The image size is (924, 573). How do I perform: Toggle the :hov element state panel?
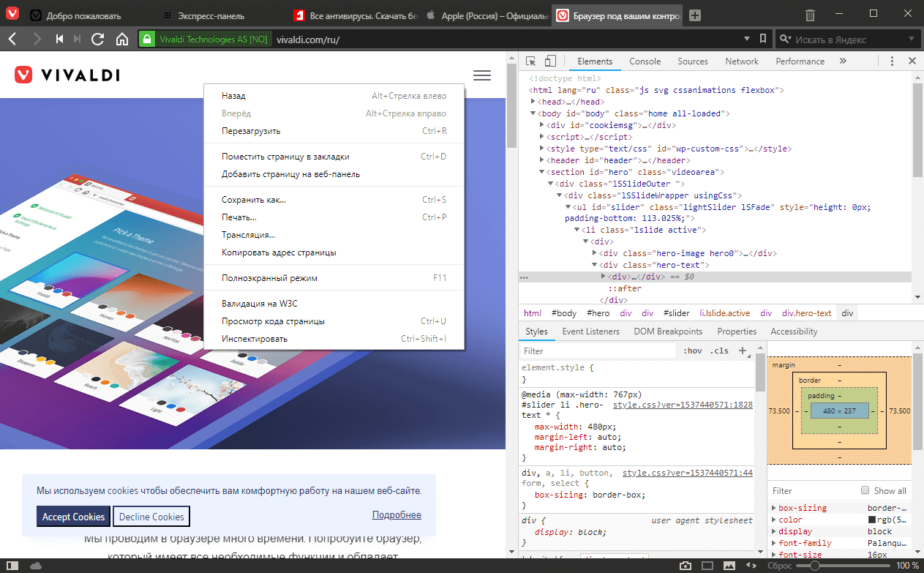tap(692, 351)
